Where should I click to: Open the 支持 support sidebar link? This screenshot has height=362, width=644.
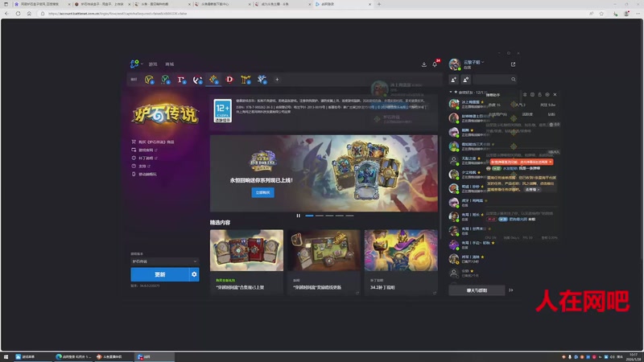tap(140, 167)
